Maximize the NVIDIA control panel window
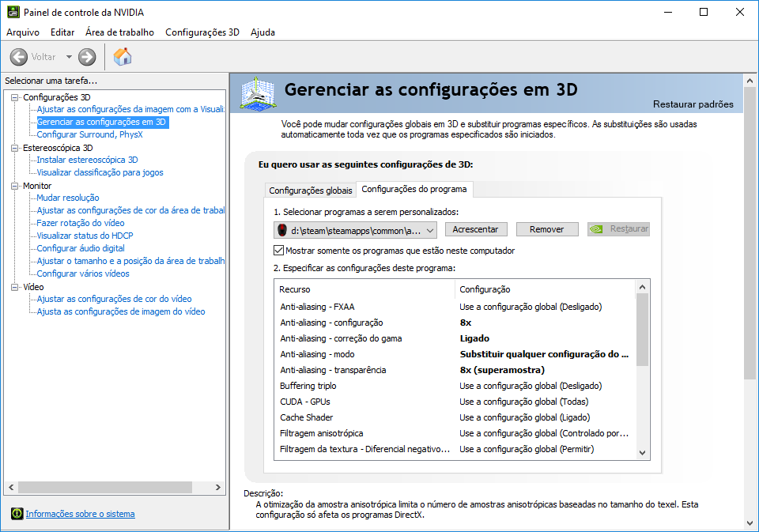 [704, 12]
